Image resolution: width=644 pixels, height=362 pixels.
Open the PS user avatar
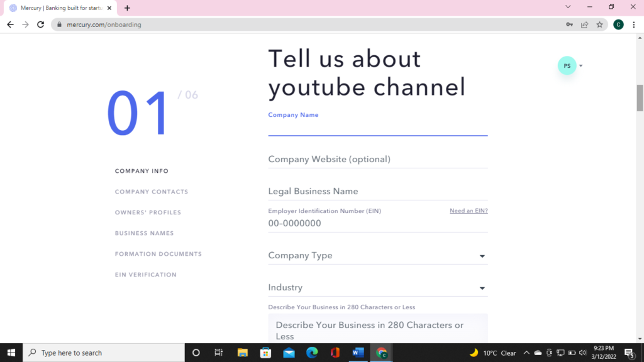point(567,65)
